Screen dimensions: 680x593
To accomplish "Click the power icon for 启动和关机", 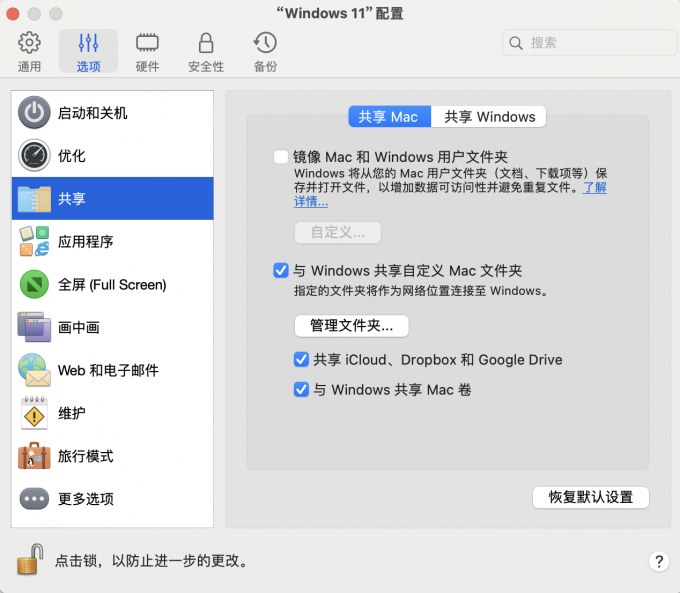I will tap(34, 113).
